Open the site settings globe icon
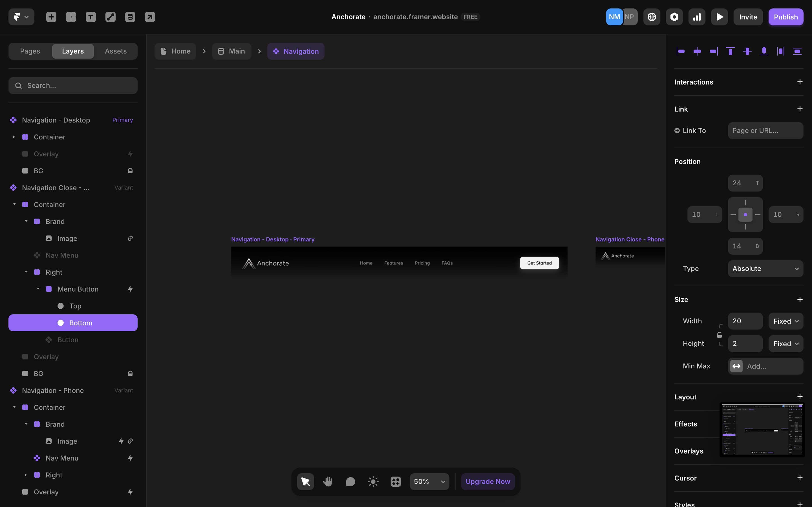This screenshot has width=812, height=507. tap(652, 17)
